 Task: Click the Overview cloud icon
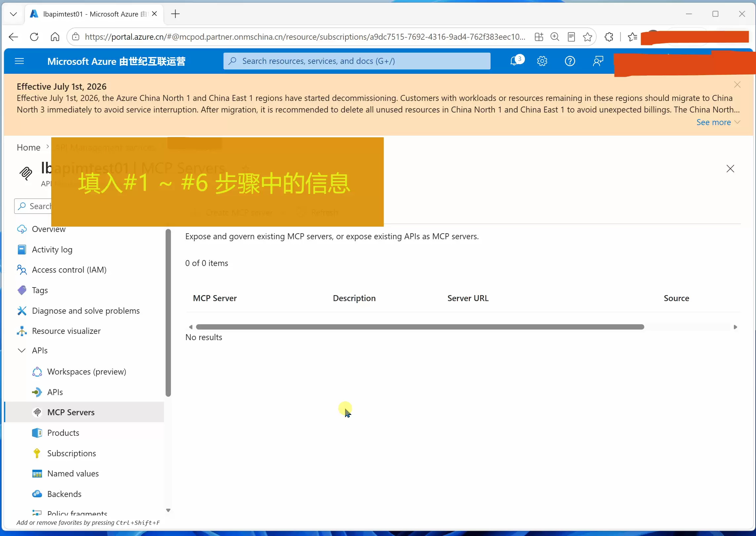click(x=22, y=229)
